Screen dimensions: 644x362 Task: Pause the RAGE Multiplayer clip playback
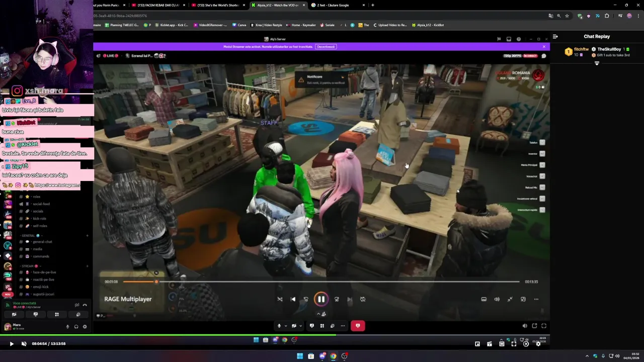pos(321,299)
